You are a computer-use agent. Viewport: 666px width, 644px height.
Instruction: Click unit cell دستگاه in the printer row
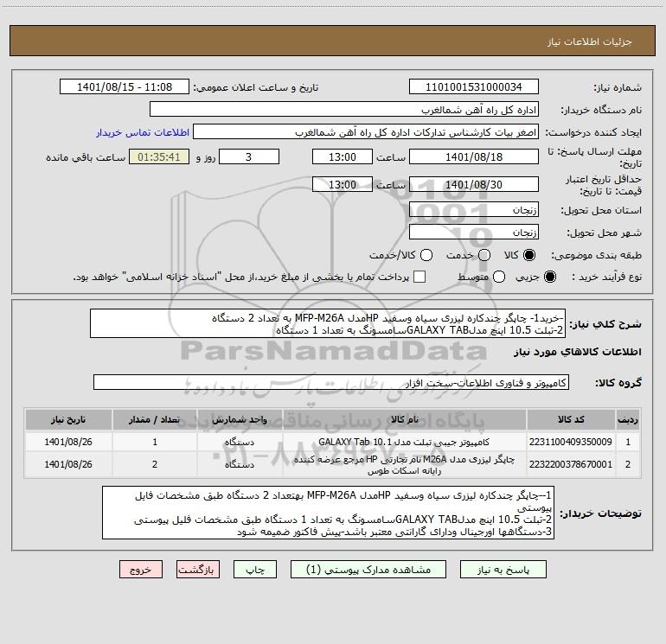(x=240, y=464)
